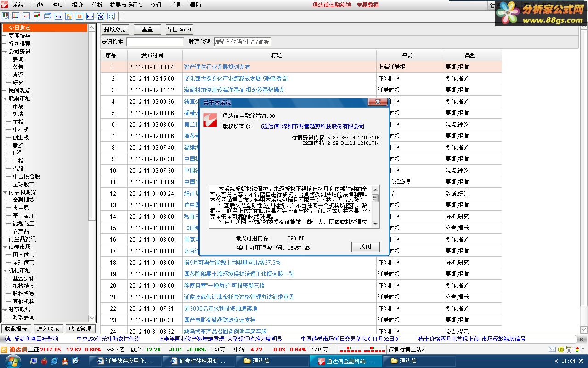The width and height of the screenshot is (588, 368).
Task: Click the yellow upload arrow status icon
Action: tap(561, 350)
